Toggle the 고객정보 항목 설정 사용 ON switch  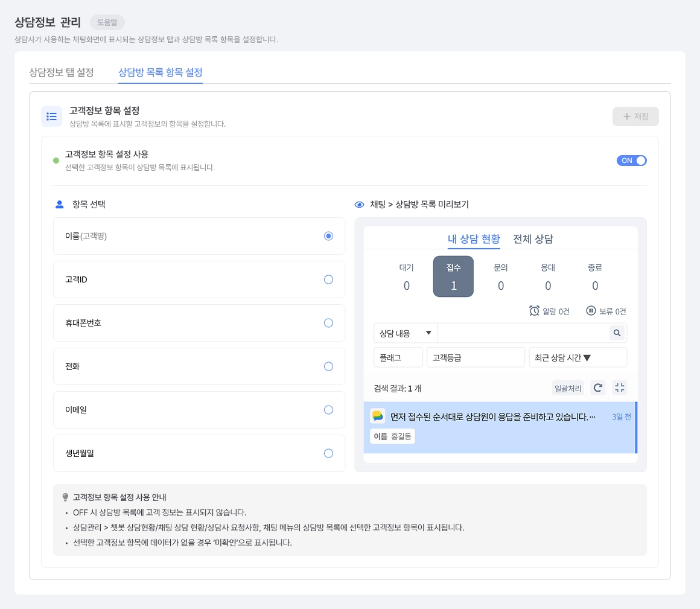(631, 161)
